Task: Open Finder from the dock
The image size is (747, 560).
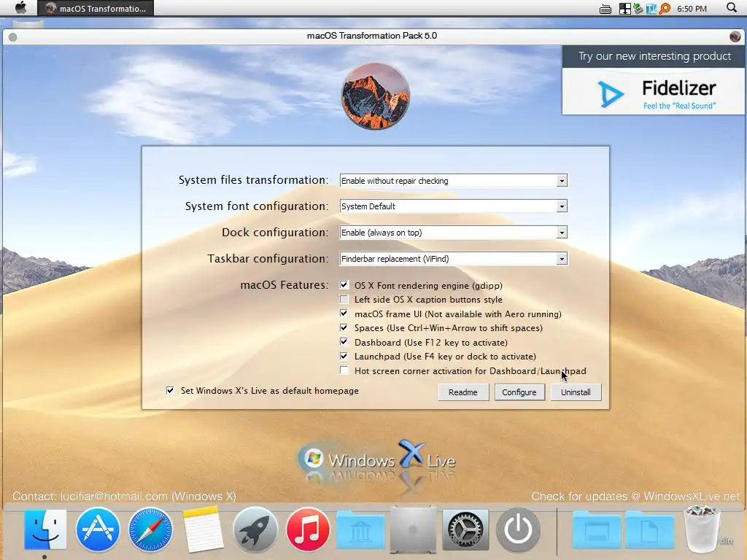Action: [45, 529]
